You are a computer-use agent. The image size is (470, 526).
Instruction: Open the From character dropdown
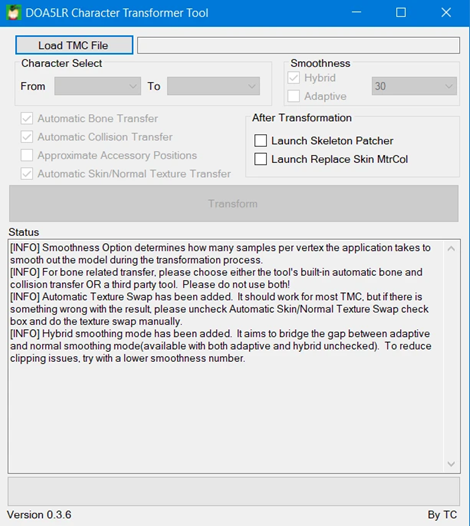(x=98, y=86)
